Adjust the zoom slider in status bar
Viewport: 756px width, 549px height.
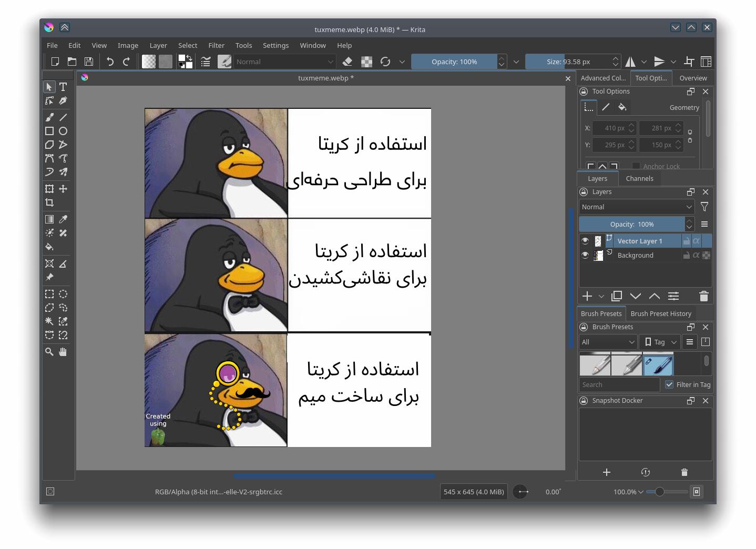pos(660,492)
